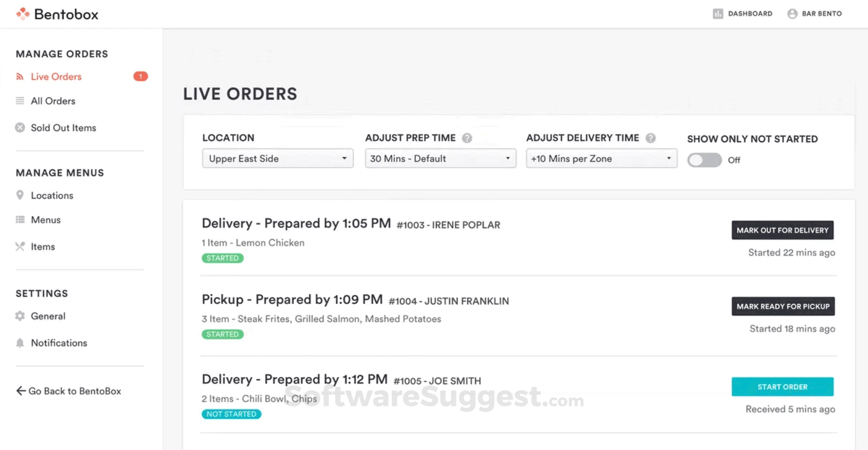868x450 pixels.
Task: Click the Locations pin icon
Action: [x=20, y=195]
